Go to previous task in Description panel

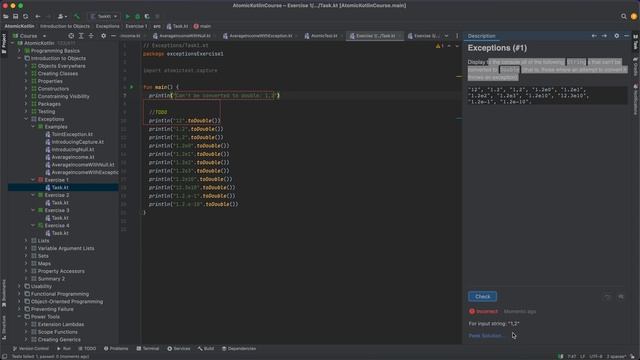coord(594,36)
